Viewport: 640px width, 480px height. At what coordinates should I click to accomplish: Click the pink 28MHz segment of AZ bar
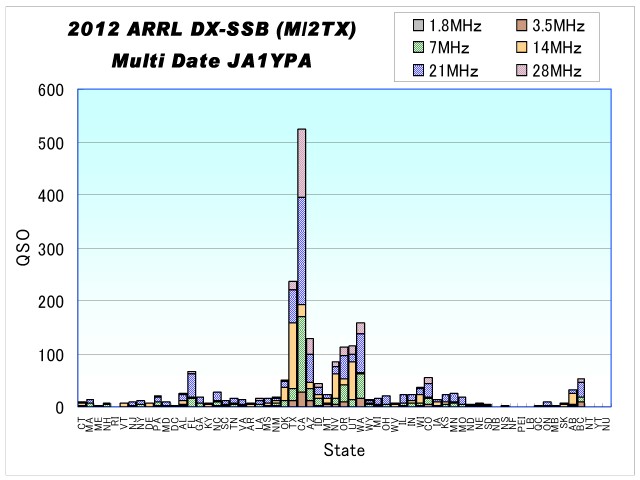(310, 347)
